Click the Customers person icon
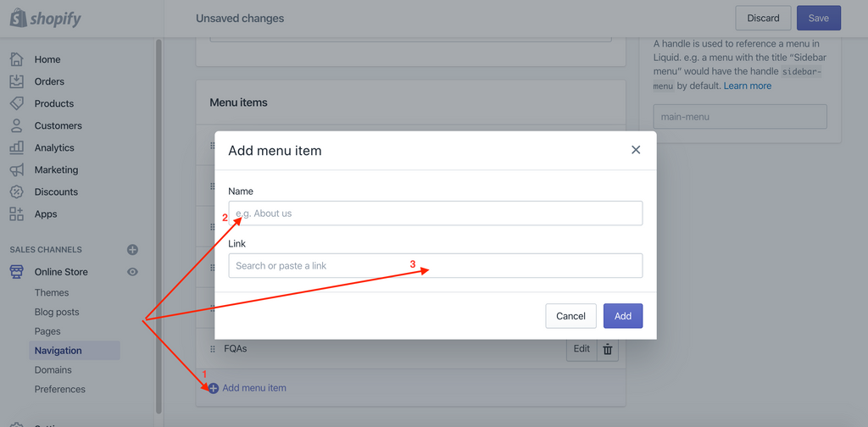Image resolution: width=868 pixels, height=427 pixels. [17, 125]
